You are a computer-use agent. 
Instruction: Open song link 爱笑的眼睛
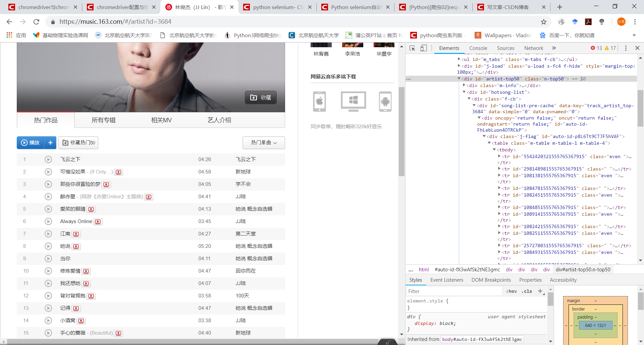(x=73, y=209)
